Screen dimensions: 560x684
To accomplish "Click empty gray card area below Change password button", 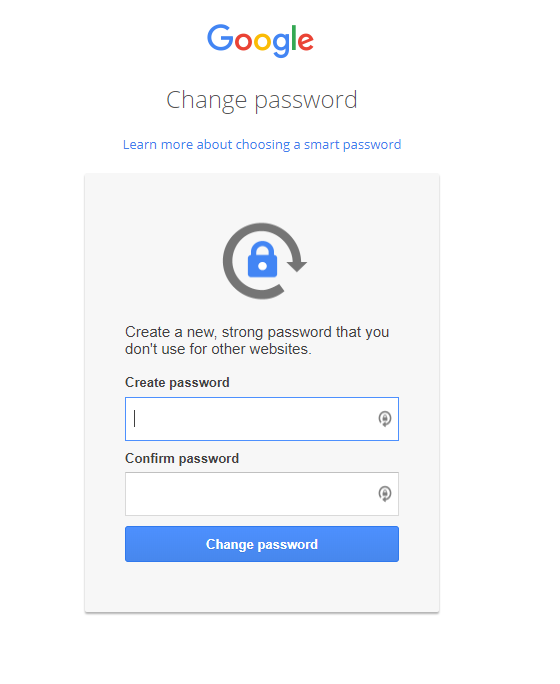I will [x=262, y=587].
